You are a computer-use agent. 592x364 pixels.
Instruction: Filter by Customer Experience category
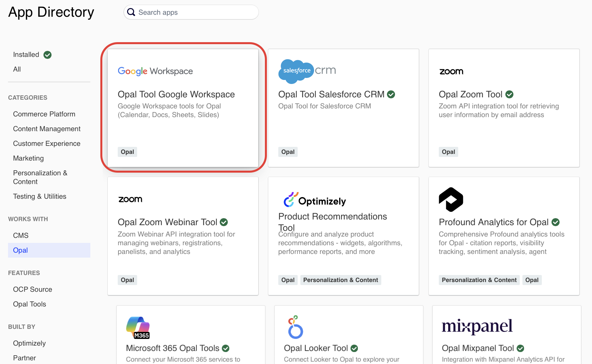[x=47, y=144]
